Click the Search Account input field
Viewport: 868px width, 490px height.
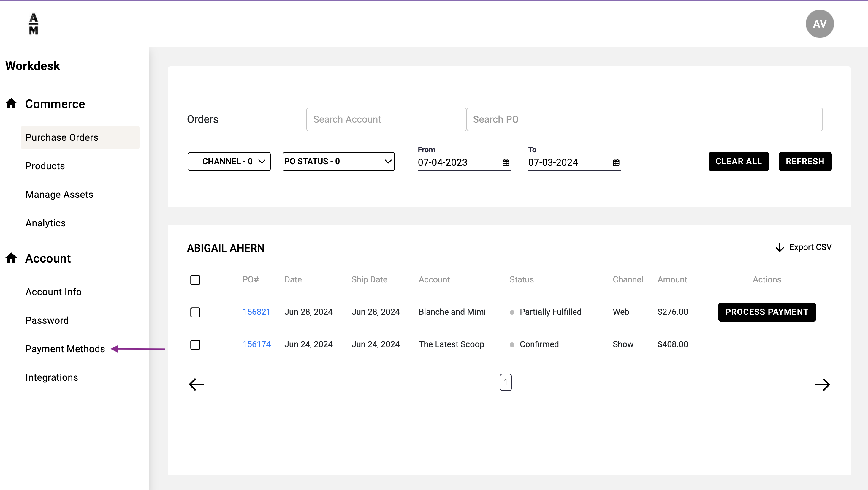tap(386, 119)
